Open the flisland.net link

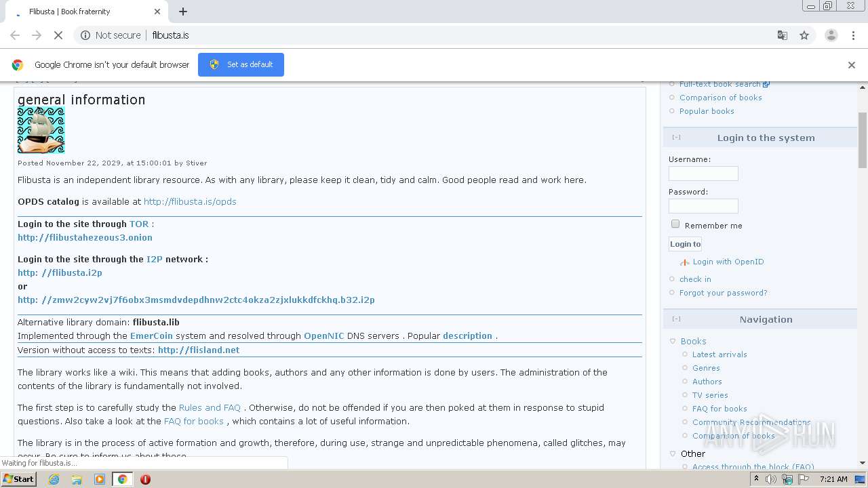[x=199, y=350]
